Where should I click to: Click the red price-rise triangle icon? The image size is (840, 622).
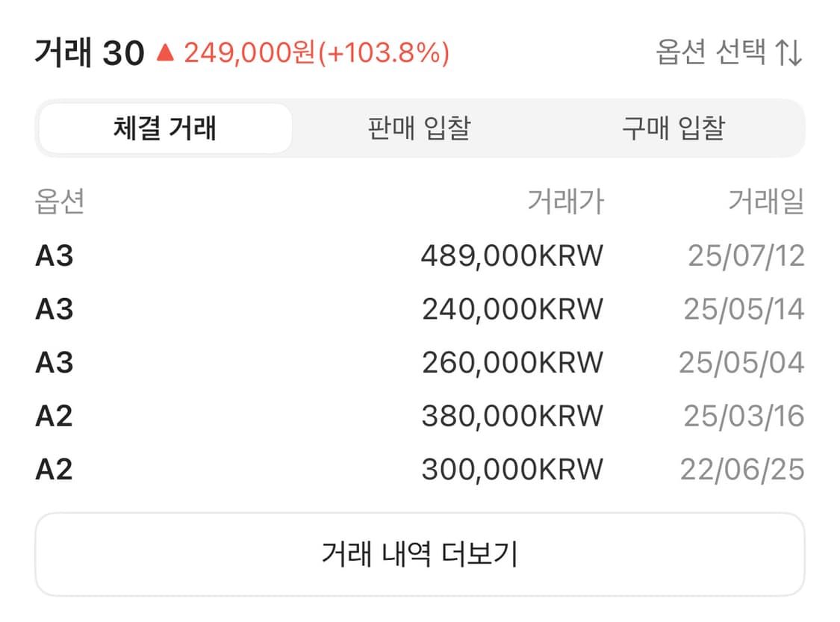click(x=166, y=52)
